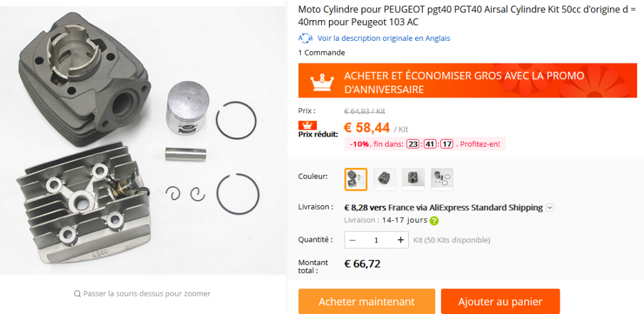Choose the second color thumbnail showing the cylinder
This screenshot has height=314, width=644.
(x=384, y=179)
